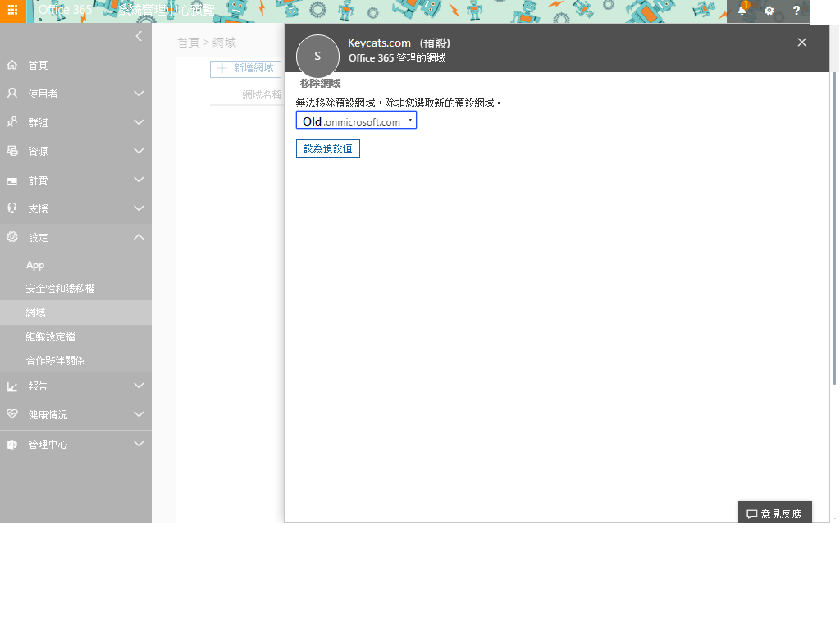This screenshot has width=840, height=630.
Task: Click the 報告 chart icon
Action: click(x=12, y=386)
